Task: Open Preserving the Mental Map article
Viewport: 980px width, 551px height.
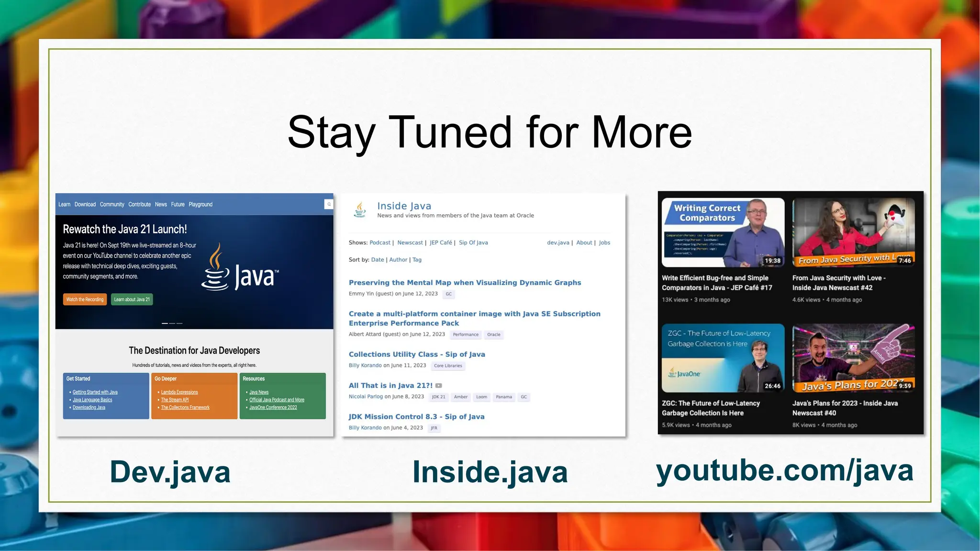Action: 465,283
